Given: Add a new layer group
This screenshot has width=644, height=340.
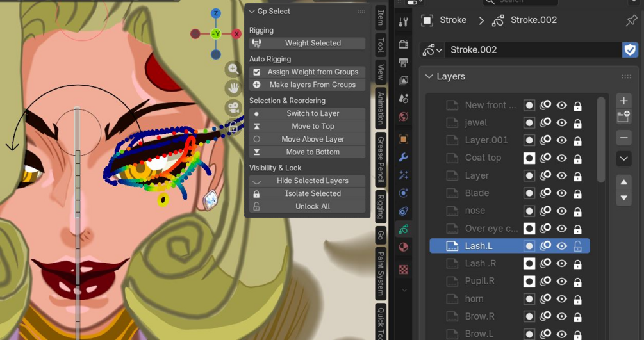Looking at the screenshot, I should tap(623, 117).
